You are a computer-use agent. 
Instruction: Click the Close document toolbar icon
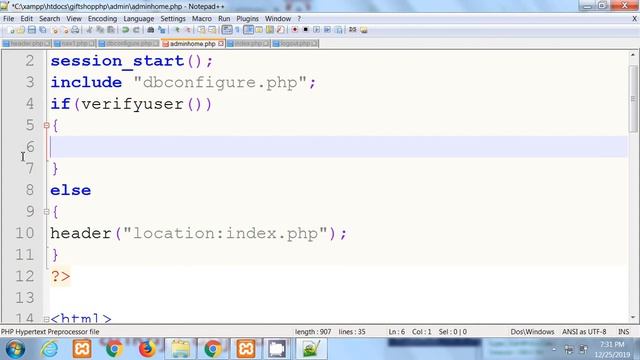point(55,30)
